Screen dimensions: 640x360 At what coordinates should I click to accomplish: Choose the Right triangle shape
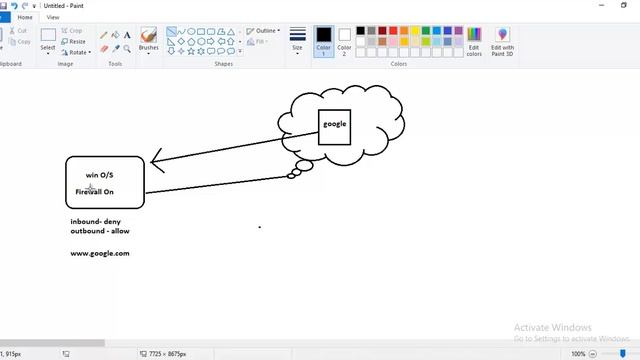click(171, 42)
